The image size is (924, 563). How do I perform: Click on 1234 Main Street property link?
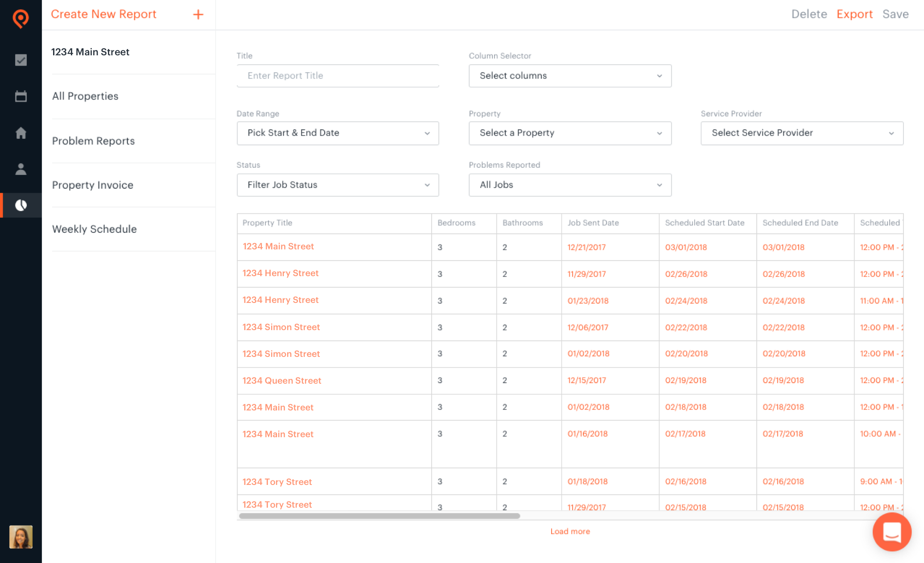(278, 246)
